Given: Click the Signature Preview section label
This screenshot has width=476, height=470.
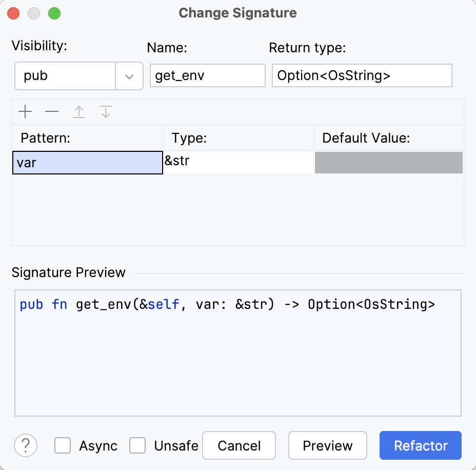Looking at the screenshot, I should click(68, 272).
